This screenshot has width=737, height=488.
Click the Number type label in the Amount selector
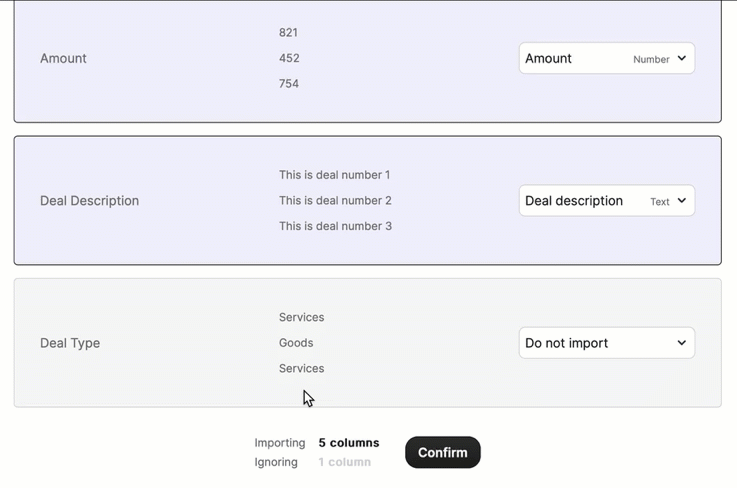(651, 59)
